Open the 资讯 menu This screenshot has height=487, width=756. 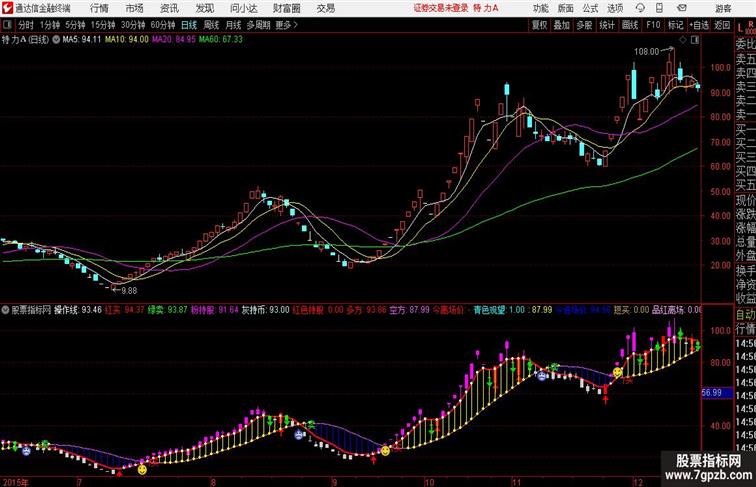pos(169,8)
